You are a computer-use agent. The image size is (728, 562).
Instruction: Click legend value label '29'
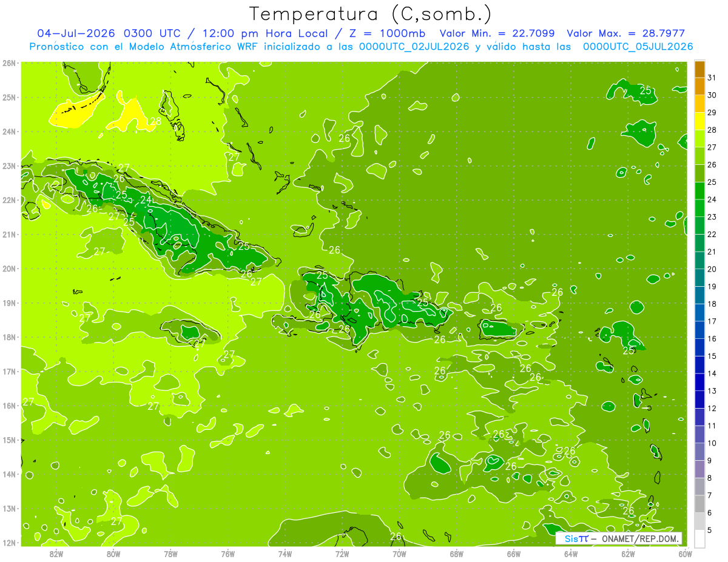(x=712, y=112)
